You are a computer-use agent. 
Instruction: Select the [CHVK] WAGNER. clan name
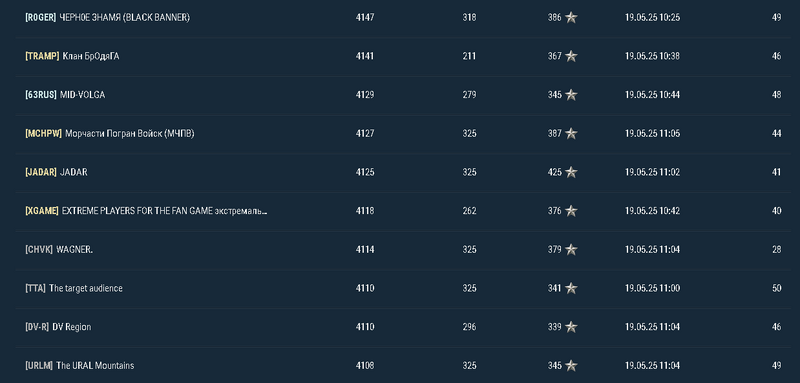(59, 249)
